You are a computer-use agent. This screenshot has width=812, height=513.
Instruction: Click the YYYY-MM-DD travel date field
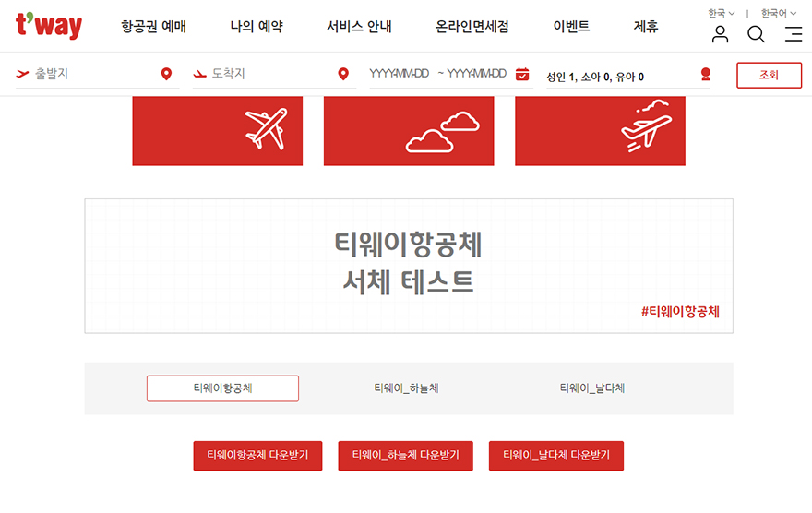[451, 75]
